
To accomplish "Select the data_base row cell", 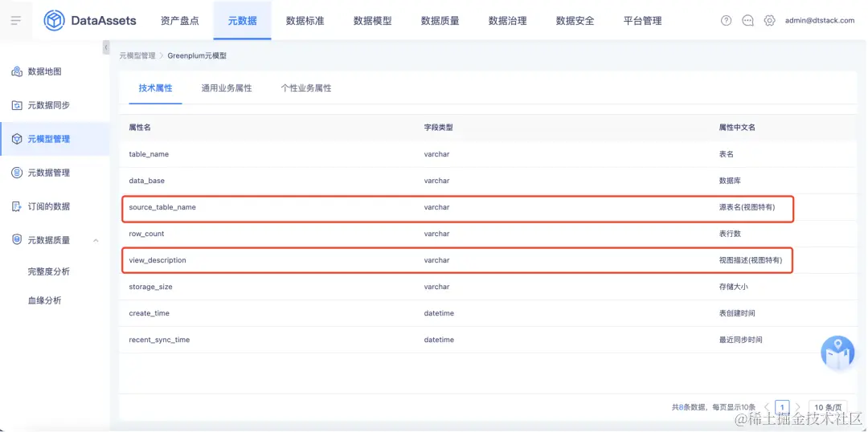I will click(x=147, y=181).
